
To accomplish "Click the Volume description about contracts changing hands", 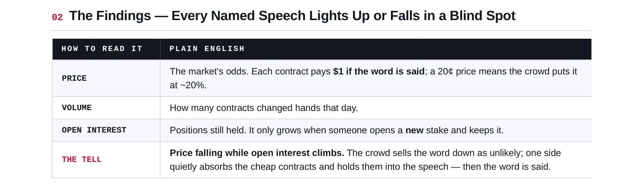I will (x=264, y=108).
